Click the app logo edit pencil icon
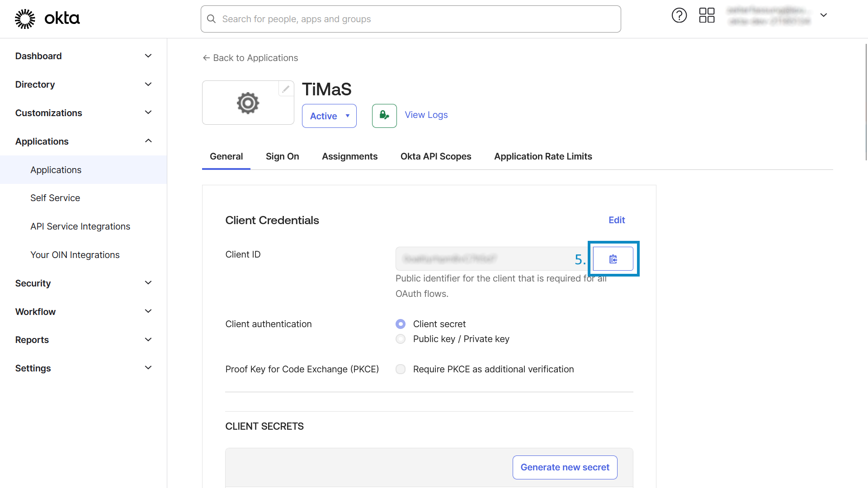This screenshot has height=488, width=868. [x=286, y=89]
